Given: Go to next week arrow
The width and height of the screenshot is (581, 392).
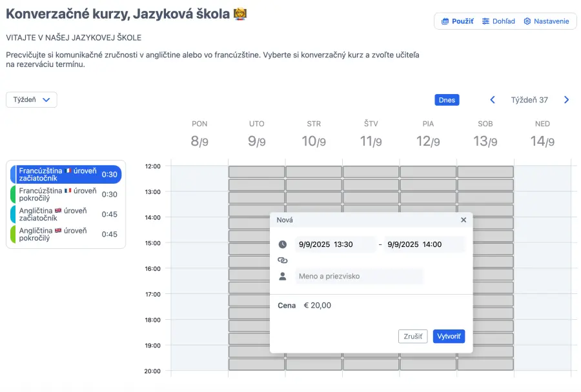Looking at the screenshot, I should click(x=566, y=100).
